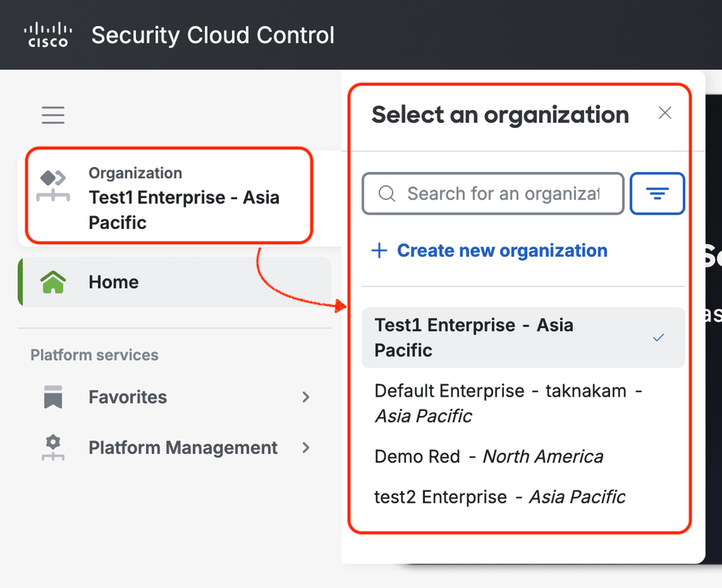Open the hamburger navigation menu

(53, 115)
